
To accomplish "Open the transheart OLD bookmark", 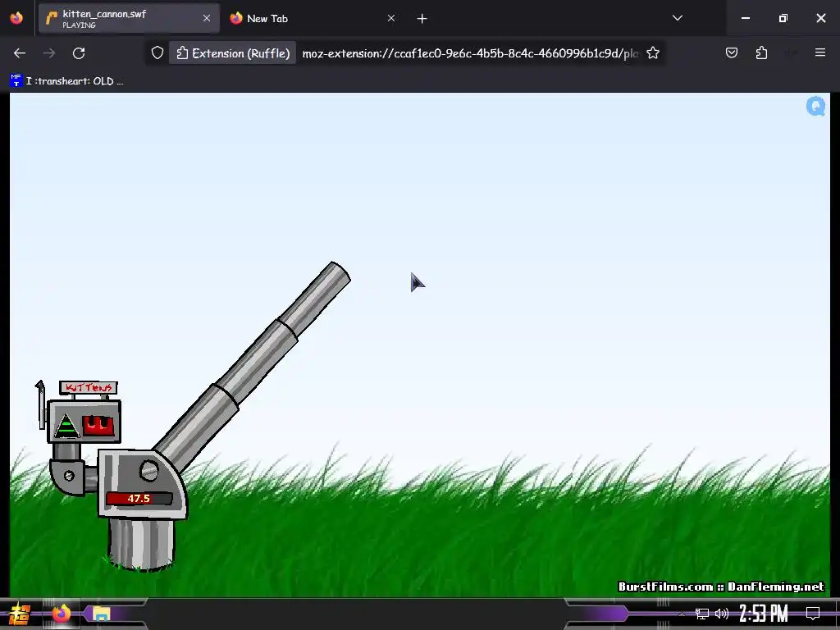I will pyautogui.click(x=67, y=81).
